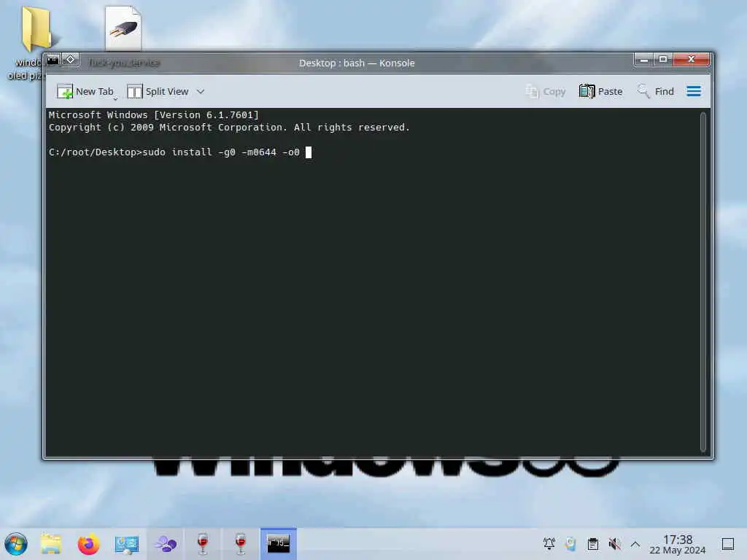Viewport: 747px width, 560px height.
Task: Open clipboard tray icon
Action: [592, 543]
